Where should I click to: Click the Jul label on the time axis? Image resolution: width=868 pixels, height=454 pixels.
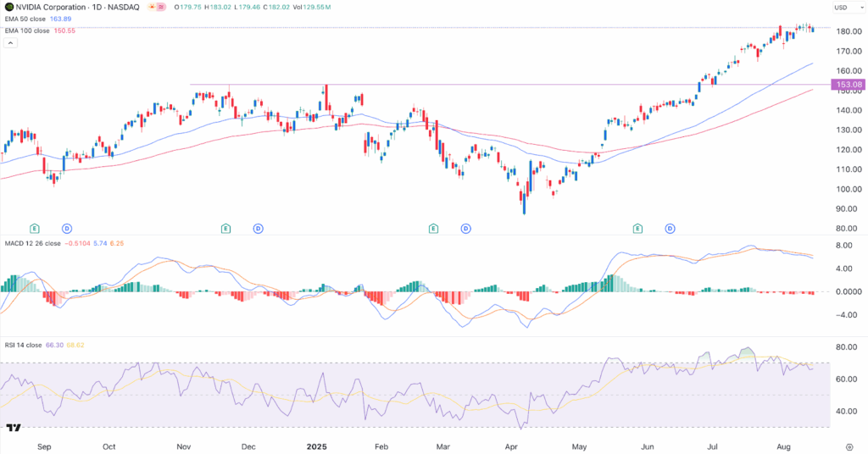[x=712, y=447]
